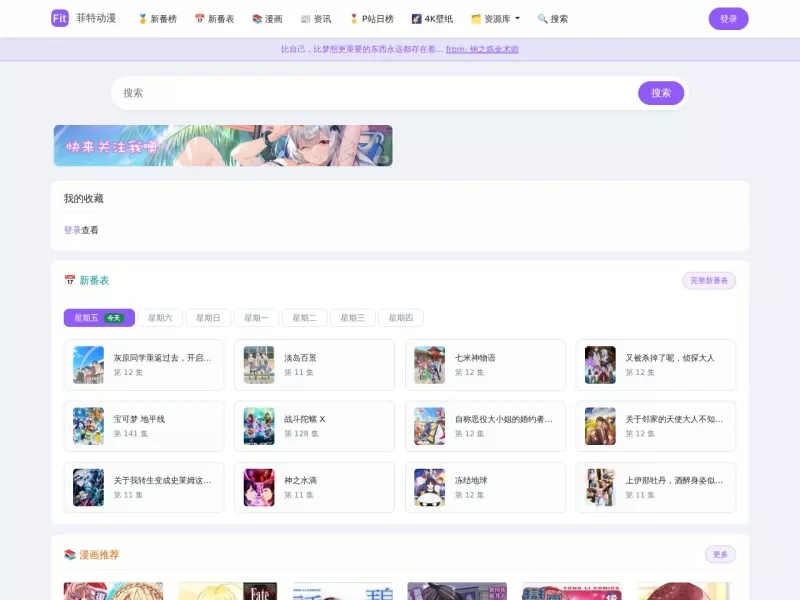This screenshot has height=600, width=800.
Task: Click the 菲特动漫 site name
Action: (x=96, y=18)
